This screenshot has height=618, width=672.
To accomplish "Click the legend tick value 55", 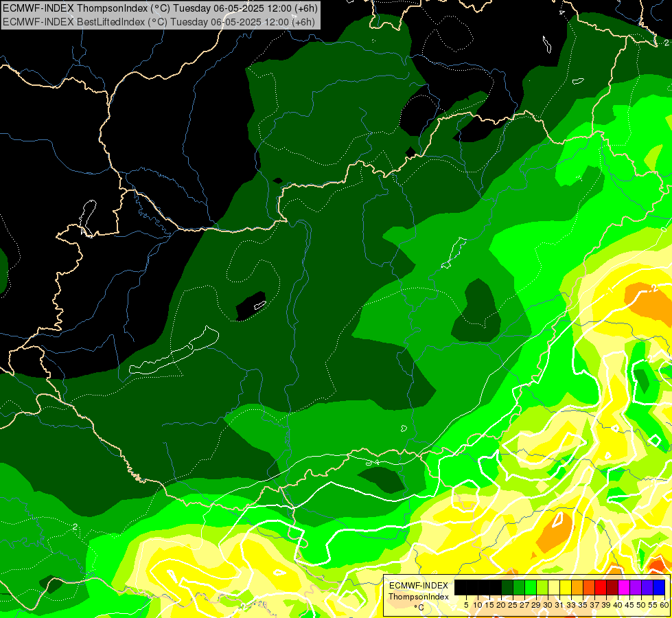I will point(653,605).
